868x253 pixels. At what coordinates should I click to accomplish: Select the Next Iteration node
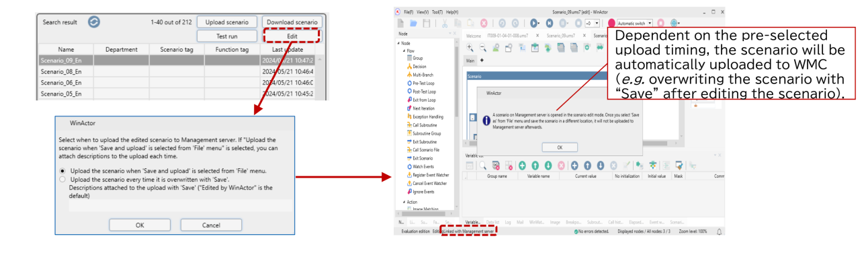tap(421, 108)
